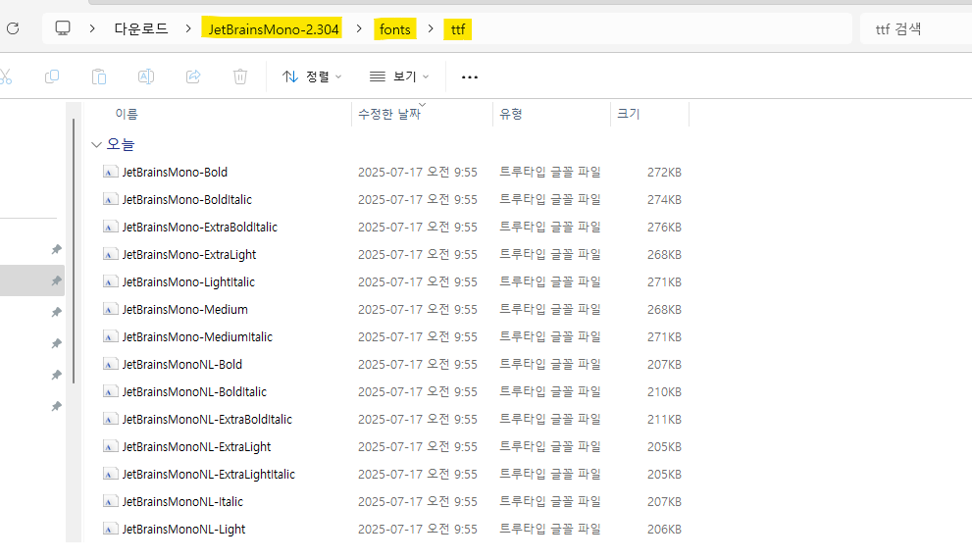
Task: Collapse the 오늘 group chevron
Action: (96, 144)
